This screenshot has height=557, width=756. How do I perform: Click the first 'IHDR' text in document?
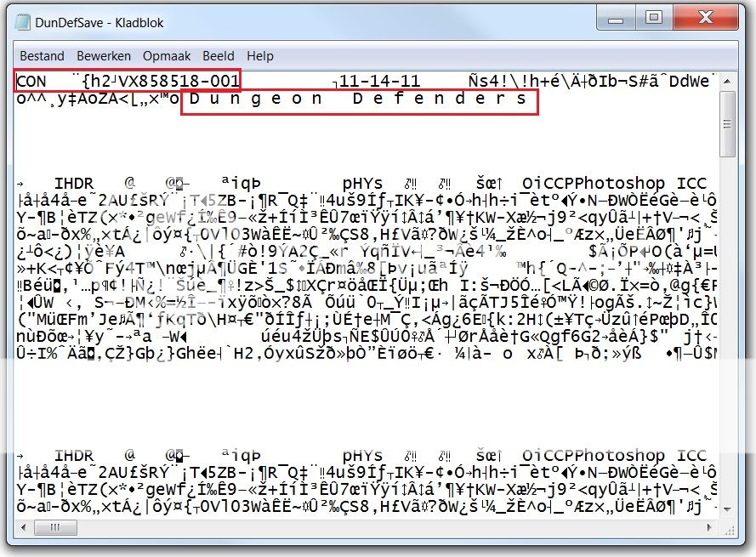74,184
